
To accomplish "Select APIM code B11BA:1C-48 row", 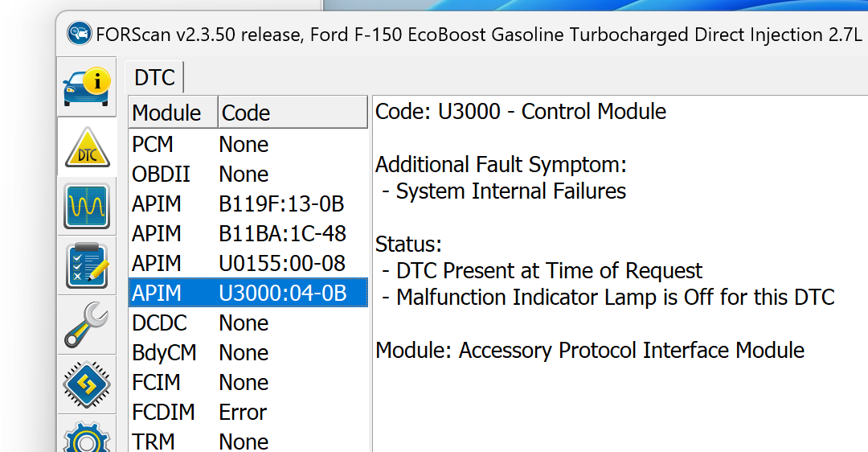I will coord(248,234).
